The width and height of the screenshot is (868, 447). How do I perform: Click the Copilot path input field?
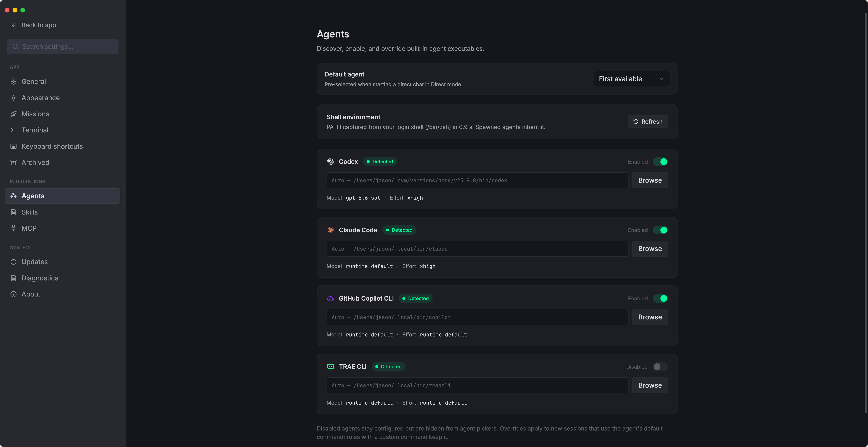pyautogui.click(x=477, y=317)
